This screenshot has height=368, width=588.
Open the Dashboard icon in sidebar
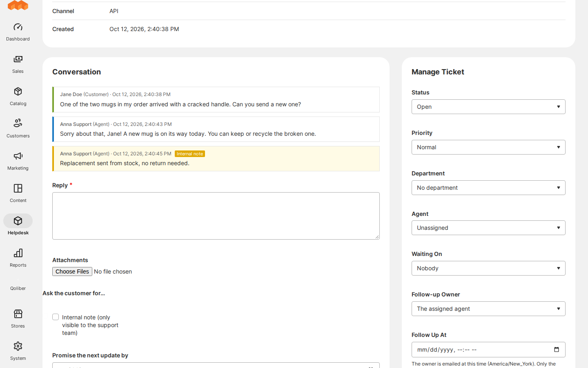point(18,27)
